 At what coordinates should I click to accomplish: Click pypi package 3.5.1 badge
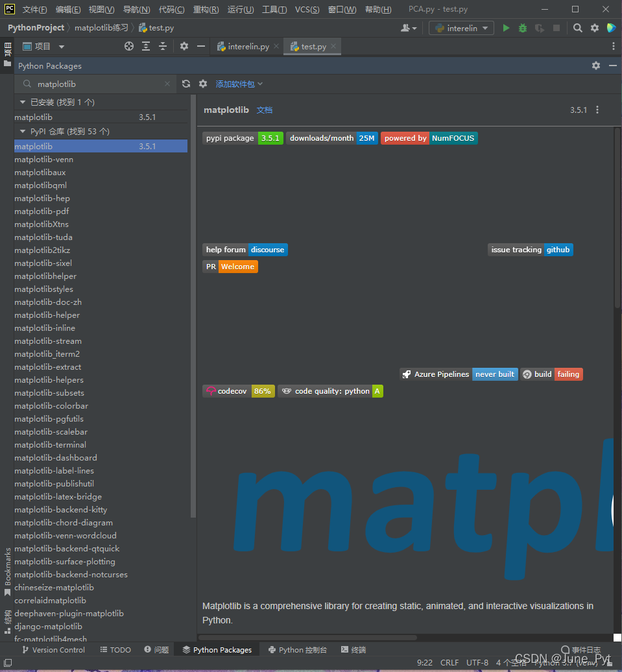(x=243, y=138)
